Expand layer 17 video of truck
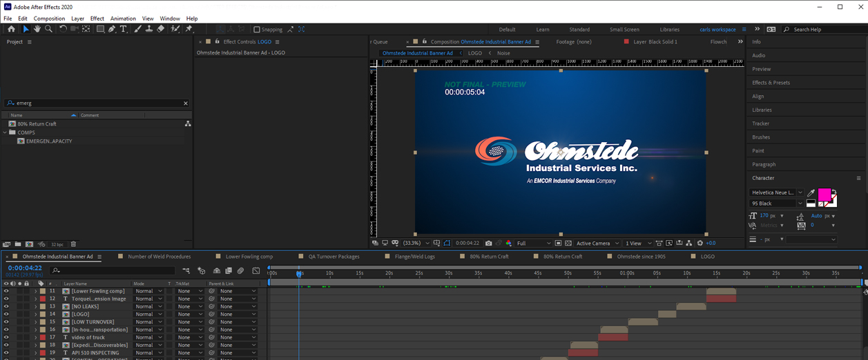868x360 pixels. (35, 337)
